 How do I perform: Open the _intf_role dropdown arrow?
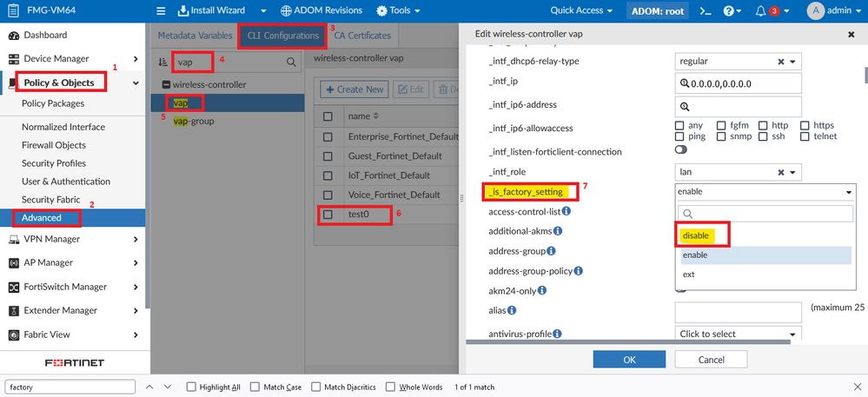click(792, 172)
